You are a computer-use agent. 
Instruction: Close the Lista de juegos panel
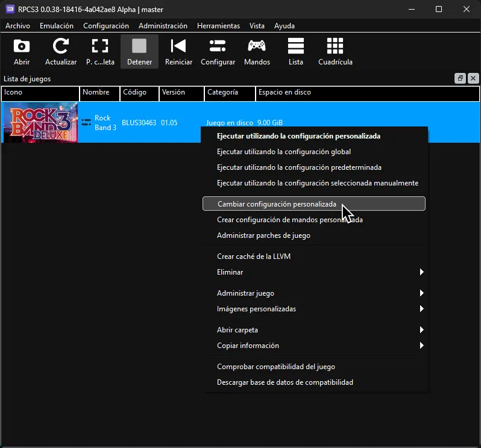tap(473, 78)
